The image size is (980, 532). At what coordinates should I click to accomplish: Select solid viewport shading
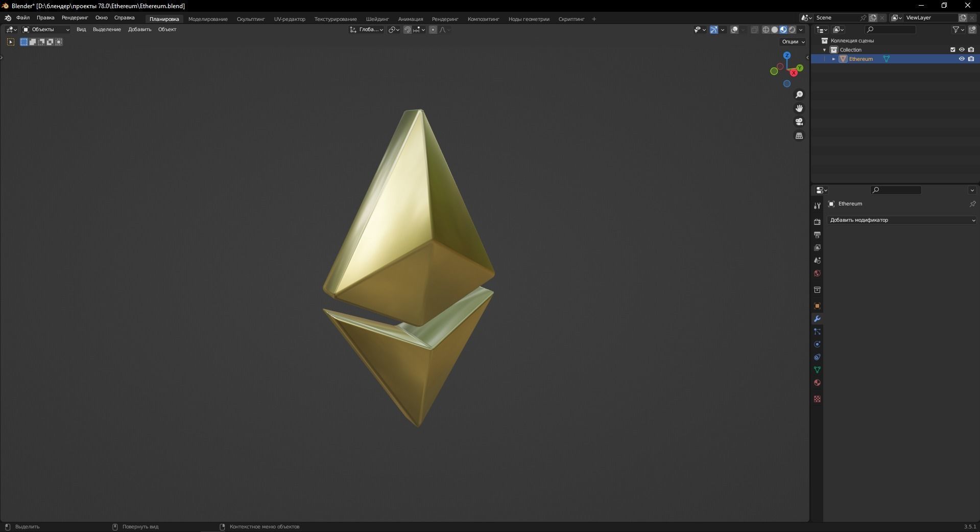coord(775,30)
